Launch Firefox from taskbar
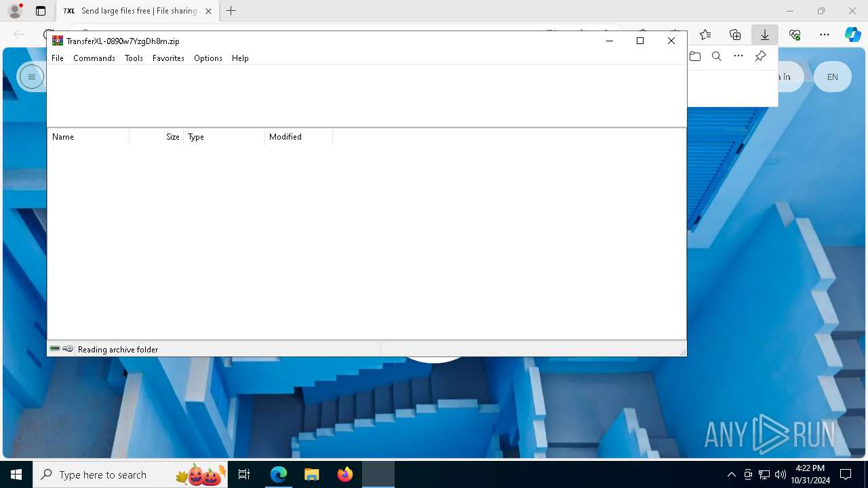This screenshot has height=488, width=868. [345, 474]
